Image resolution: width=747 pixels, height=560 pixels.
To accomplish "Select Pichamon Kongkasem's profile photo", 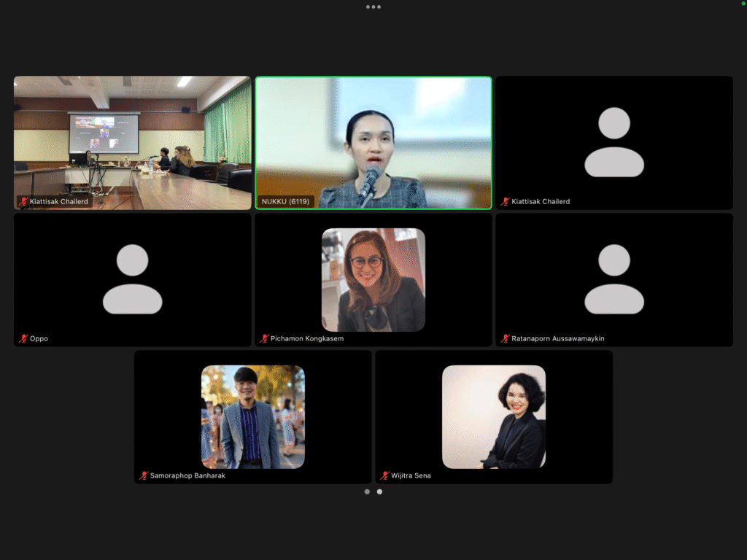I will point(373,280).
